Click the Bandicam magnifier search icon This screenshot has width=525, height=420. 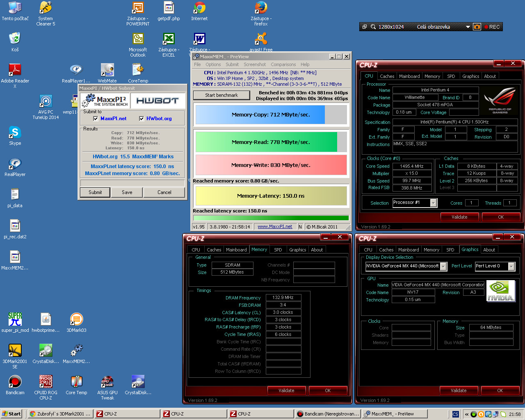[373, 27]
